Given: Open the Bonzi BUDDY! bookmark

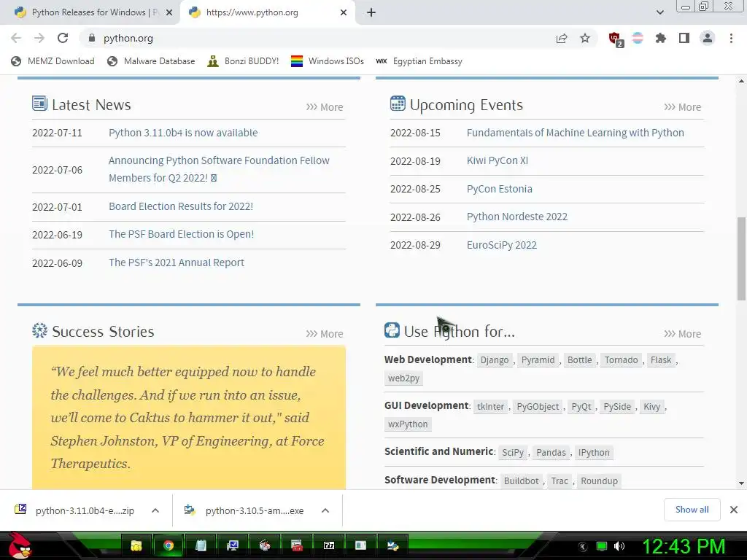Looking at the screenshot, I should click(x=243, y=61).
